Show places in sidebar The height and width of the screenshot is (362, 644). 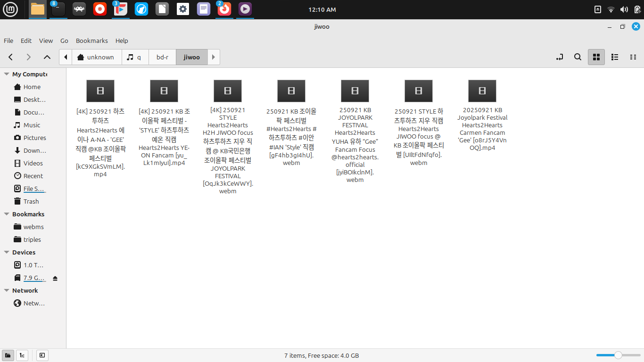(x=8, y=355)
